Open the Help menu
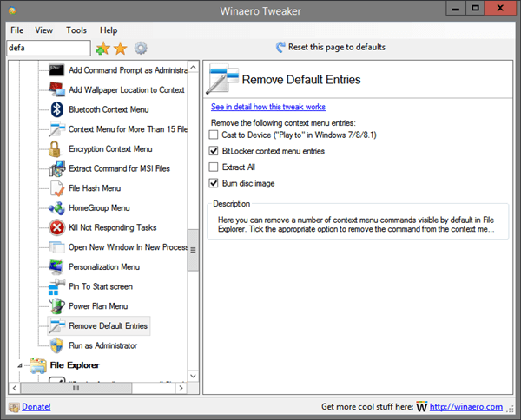This screenshot has width=521, height=420. coord(109,30)
